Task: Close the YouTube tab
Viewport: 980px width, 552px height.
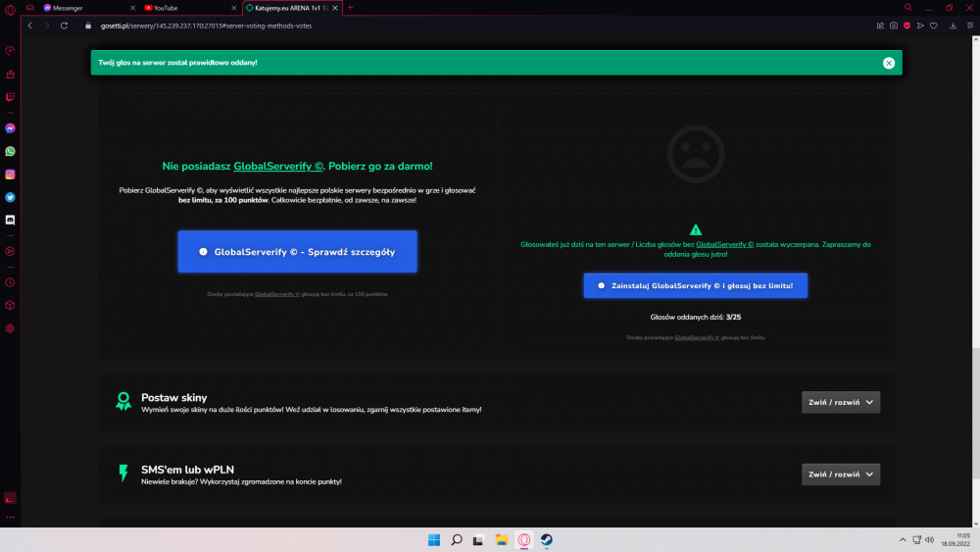Action: (x=234, y=8)
